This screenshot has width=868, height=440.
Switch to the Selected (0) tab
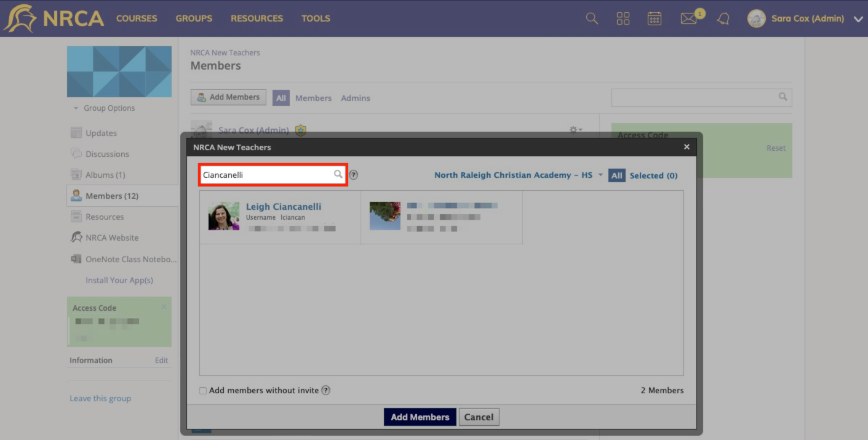[653, 175]
